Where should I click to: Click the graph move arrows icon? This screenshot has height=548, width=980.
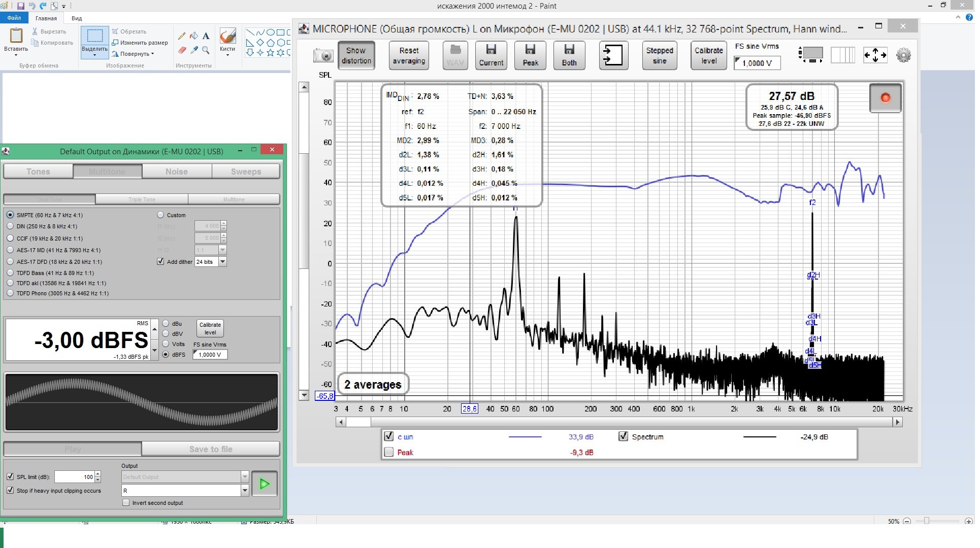pos(875,55)
